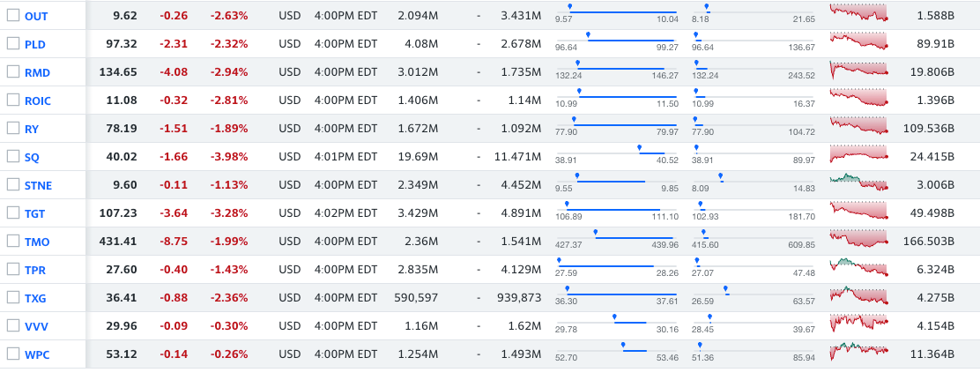
Task: Click the ROIC change value -0.32
Action: pyautogui.click(x=173, y=101)
